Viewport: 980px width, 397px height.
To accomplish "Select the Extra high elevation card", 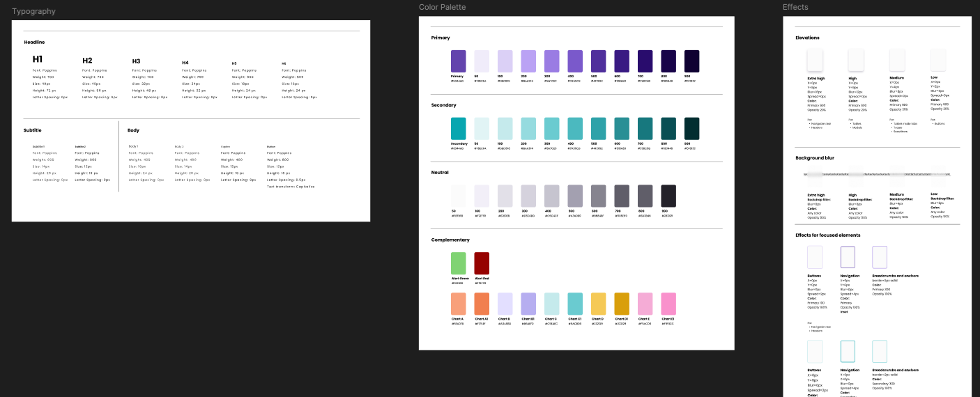I will tap(815, 59).
